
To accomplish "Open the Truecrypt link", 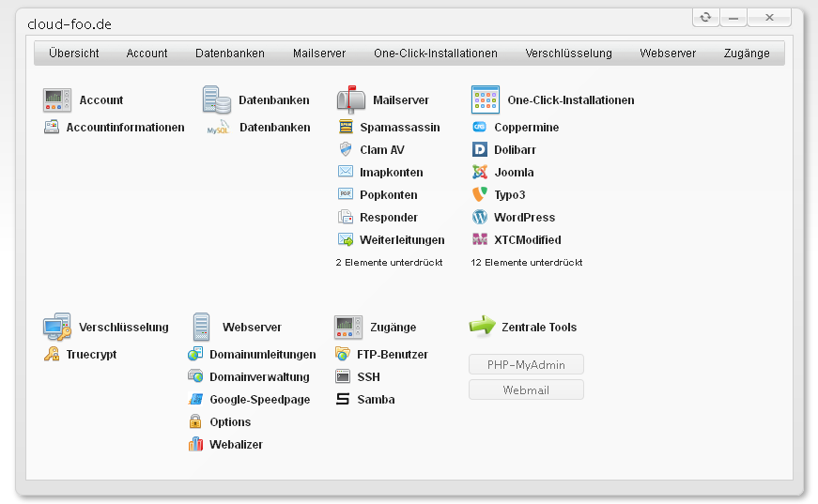I will (91, 355).
